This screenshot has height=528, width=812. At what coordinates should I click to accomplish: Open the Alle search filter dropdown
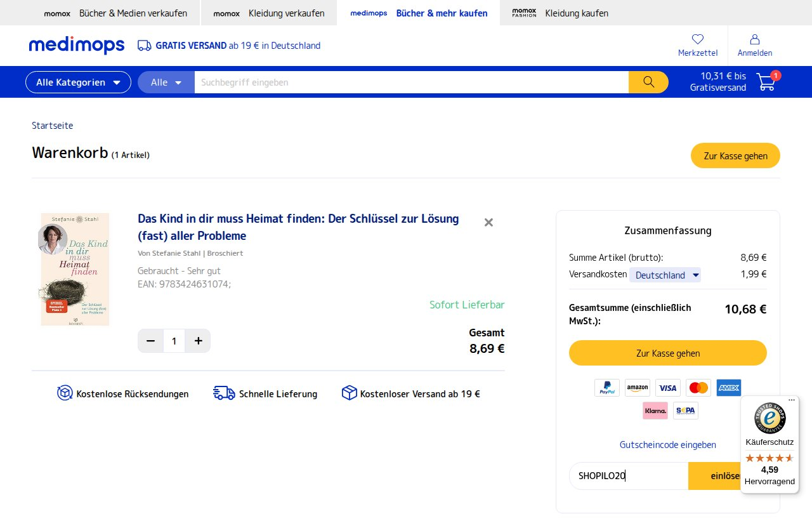(166, 82)
